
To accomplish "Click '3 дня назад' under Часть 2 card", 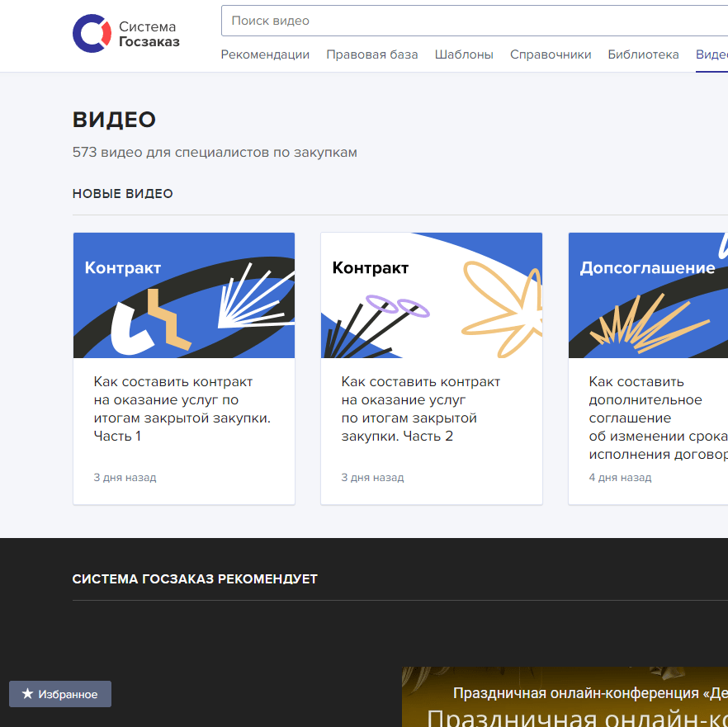I will (372, 477).
